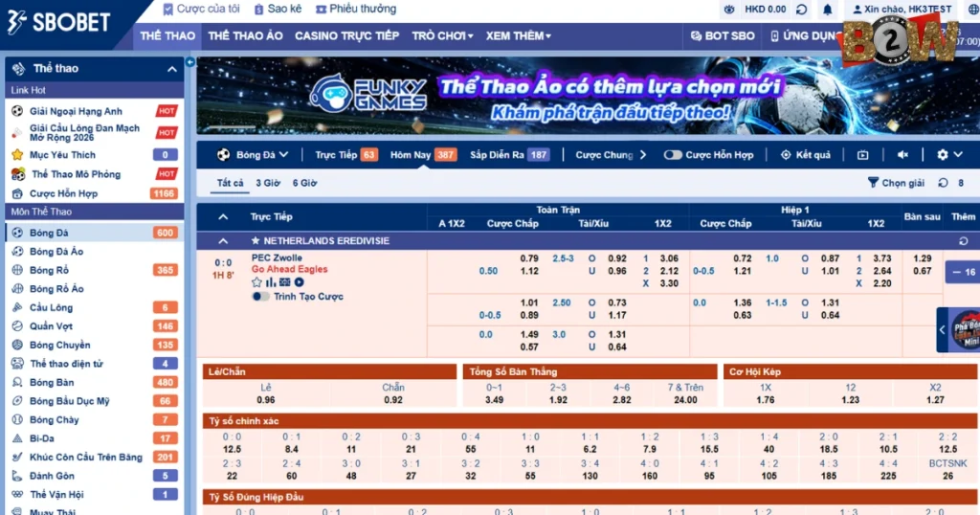The width and height of the screenshot is (980, 515).
Task: Select the THỂ THAO tab
Action: pyautogui.click(x=167, y=35)
